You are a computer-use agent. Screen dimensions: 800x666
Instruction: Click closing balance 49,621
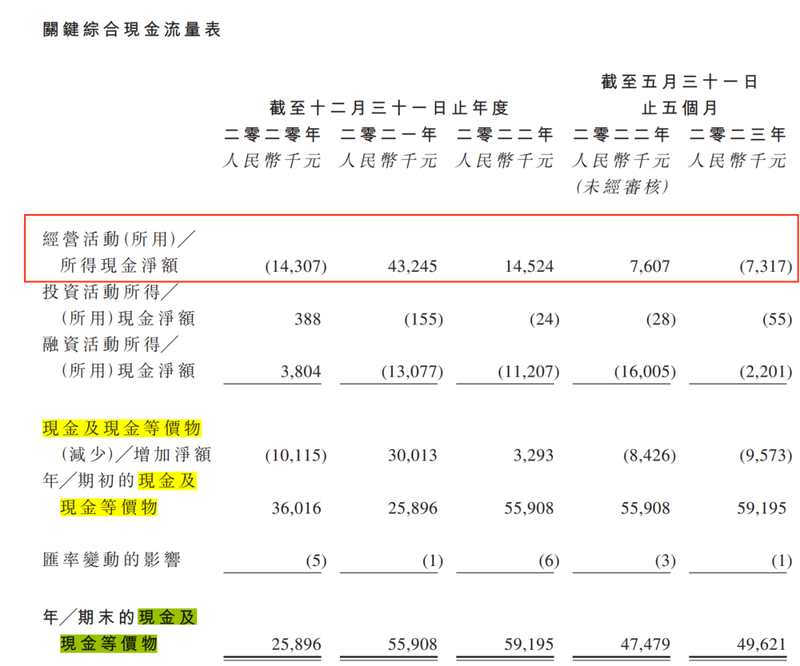(762, 644)
